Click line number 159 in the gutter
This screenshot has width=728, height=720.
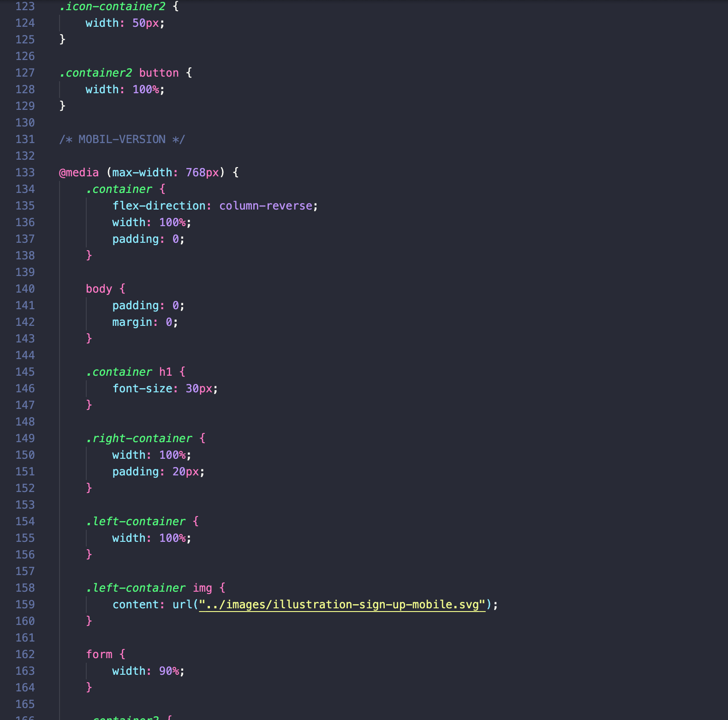[25, 605]
